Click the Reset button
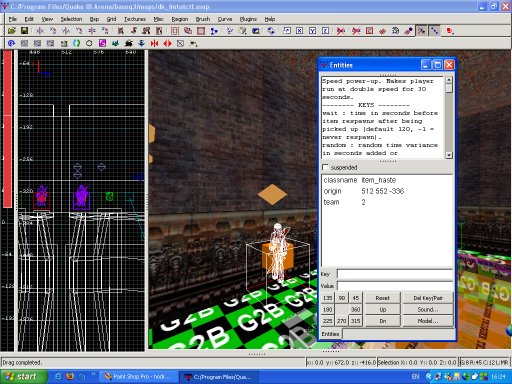The width and height of the screenshot is (512, 384). tap(382, 298)
